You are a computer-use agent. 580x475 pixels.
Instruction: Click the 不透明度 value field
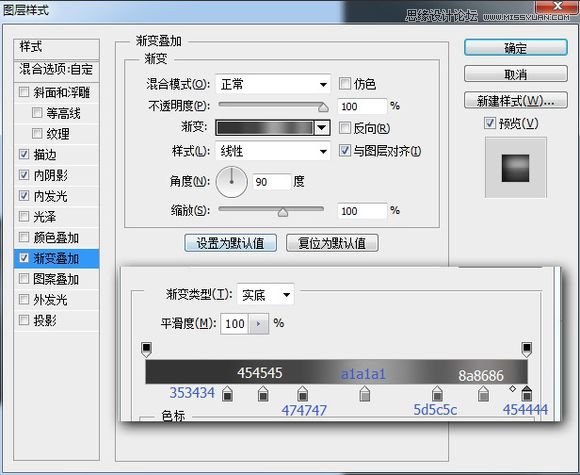(362, 107)
